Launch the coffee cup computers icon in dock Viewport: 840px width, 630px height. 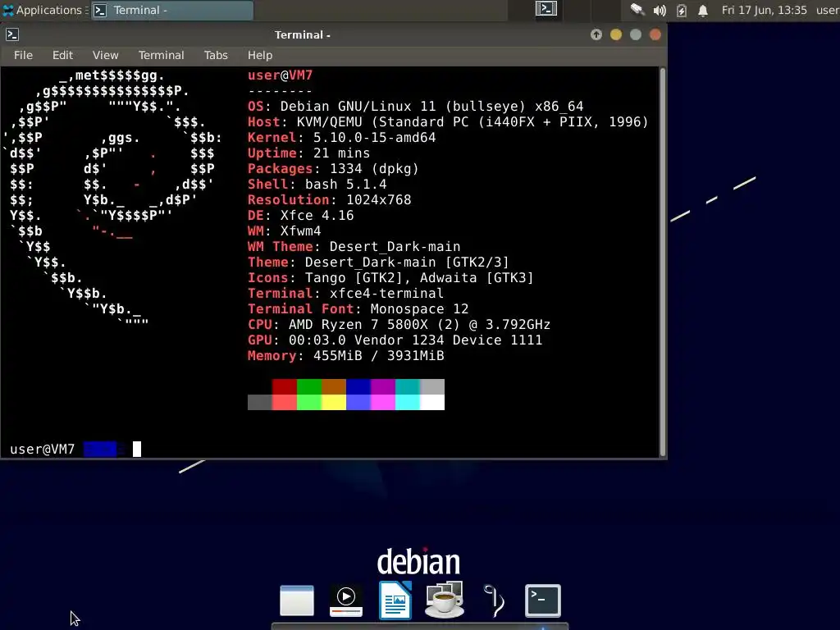pos(444,600)
